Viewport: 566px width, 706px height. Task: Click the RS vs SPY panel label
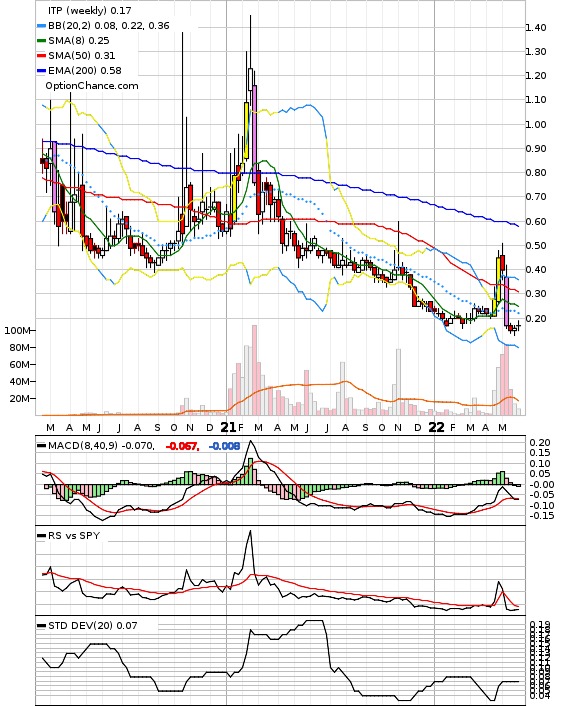click(74, 535)
